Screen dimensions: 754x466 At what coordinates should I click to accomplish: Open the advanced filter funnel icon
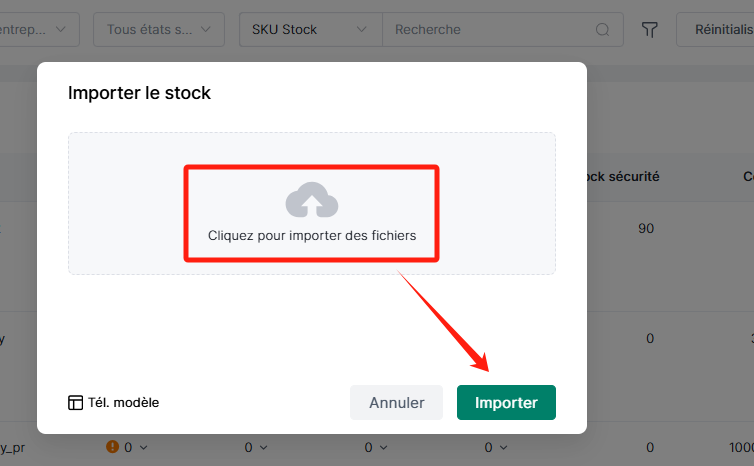click(x=649, y=30)
